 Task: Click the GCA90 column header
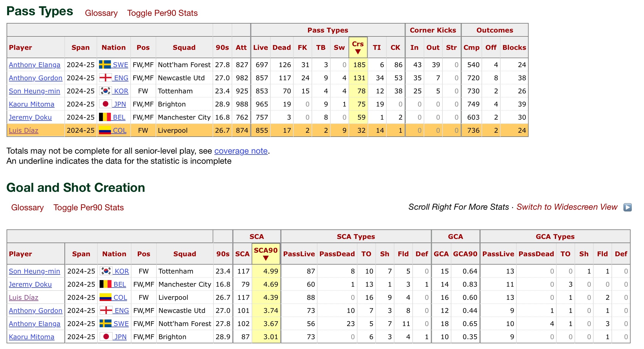coord(465,254)
